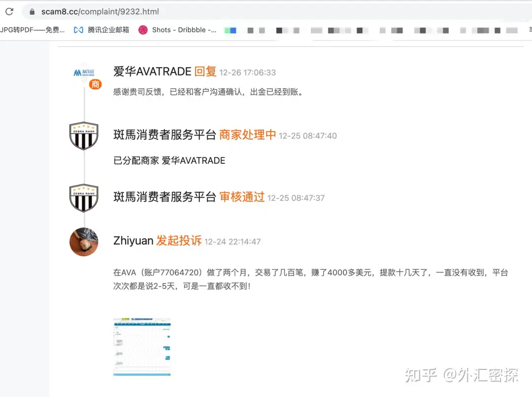This screenshot has height=397, width=532.
Task: Click complaint text mentioning 账户77064720
Action: tap(310, 279)
